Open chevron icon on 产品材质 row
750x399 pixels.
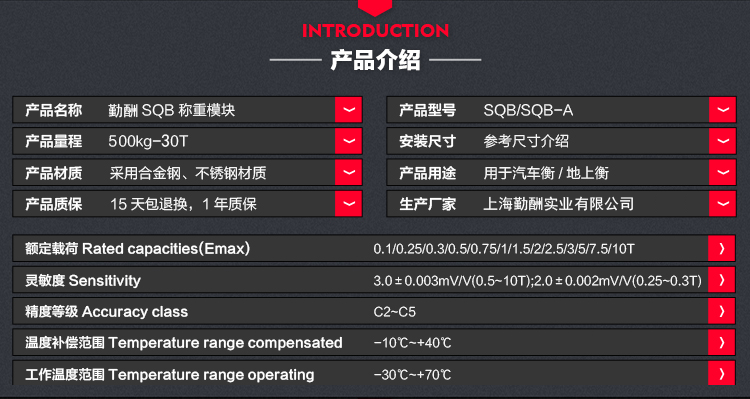click(349, 173)
